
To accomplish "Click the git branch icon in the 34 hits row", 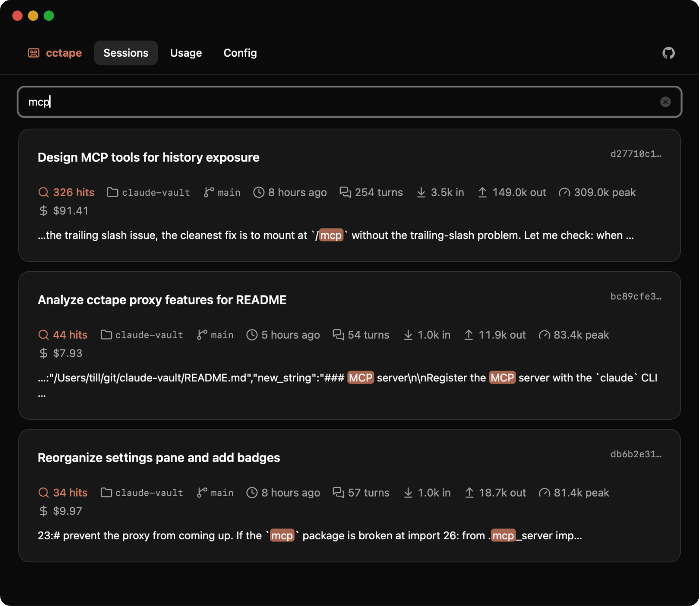I will (202, 493).
